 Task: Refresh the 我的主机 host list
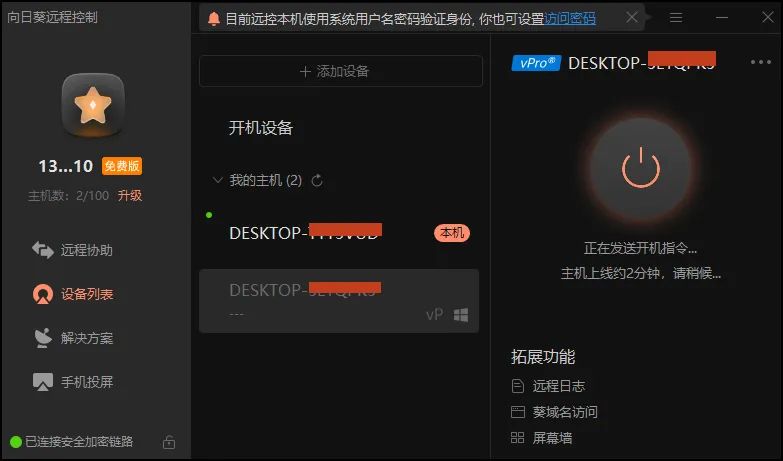[x=317, y=180]
